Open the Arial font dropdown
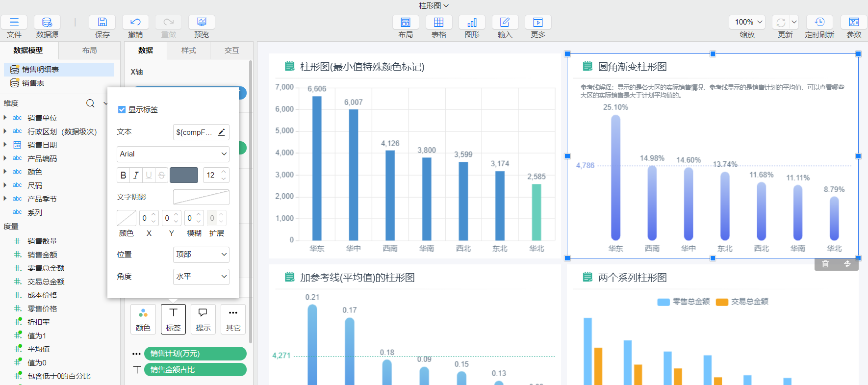The image size is (868, 385). (173, 154)
